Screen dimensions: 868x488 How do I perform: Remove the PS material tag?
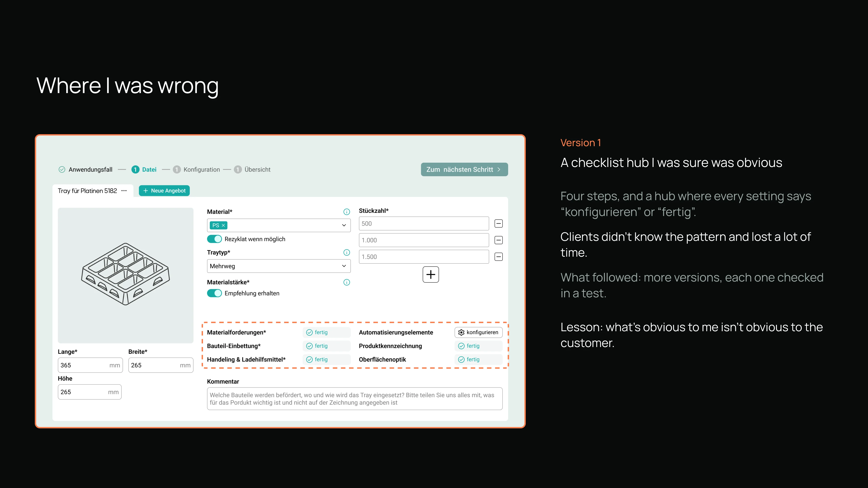click(223, 225)
